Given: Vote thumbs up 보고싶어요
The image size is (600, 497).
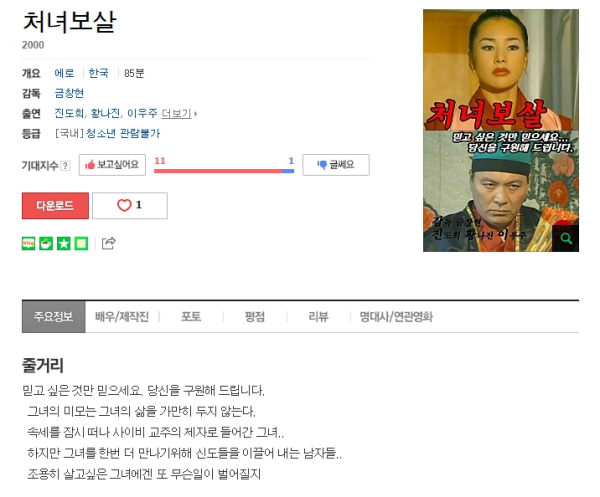Looking at the screenshot, I should click(x=112, y=165).
